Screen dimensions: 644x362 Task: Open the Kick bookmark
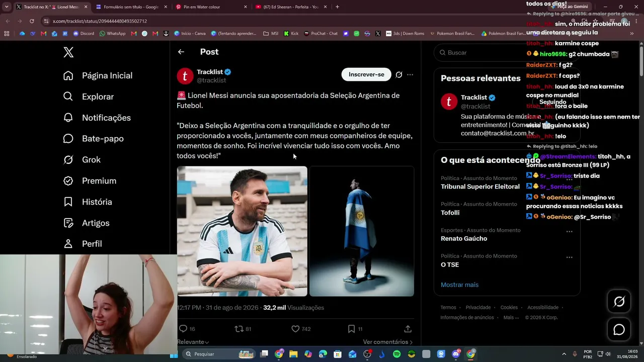pos(291,34)
